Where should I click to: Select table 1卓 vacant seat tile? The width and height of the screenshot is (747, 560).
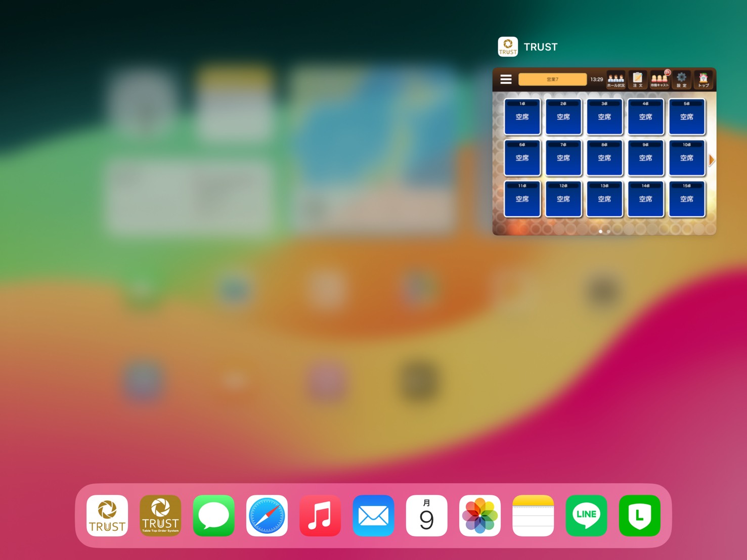pyautogui.click(x=522, y=117)
